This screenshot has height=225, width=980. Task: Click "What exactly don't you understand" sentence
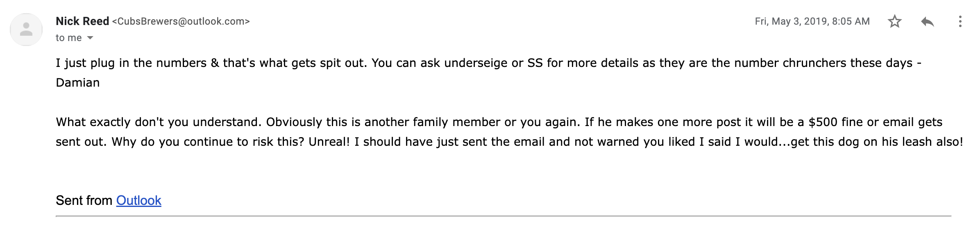click(x=158, y=122)
